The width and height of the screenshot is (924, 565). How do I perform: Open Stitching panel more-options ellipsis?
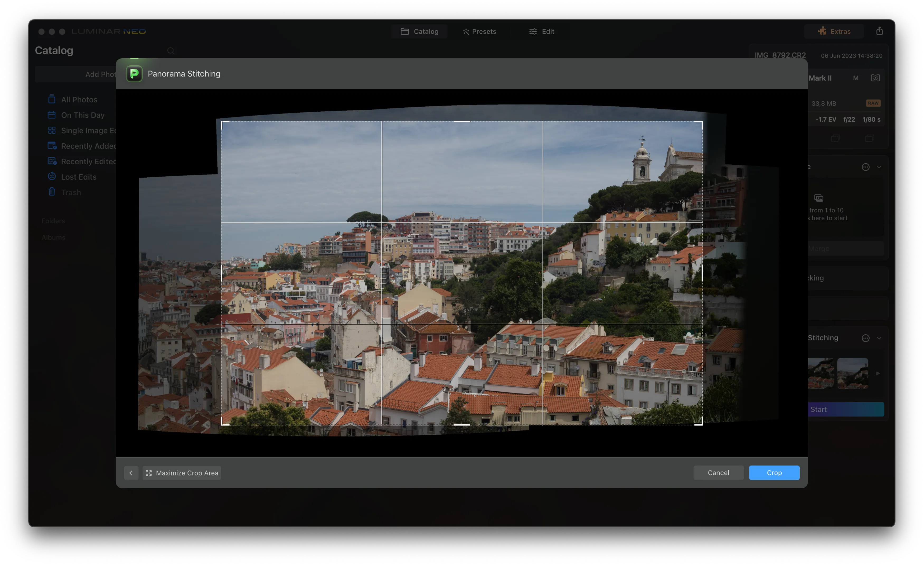[x=865, y=338]
